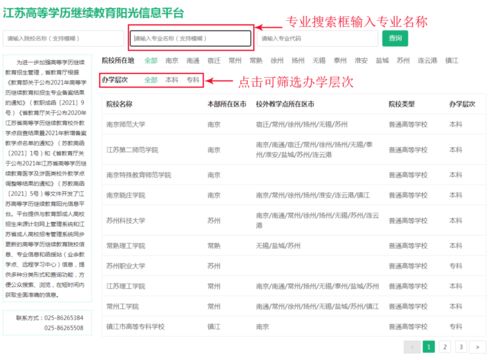Filter school location by 徐州

tap(277, 60)
